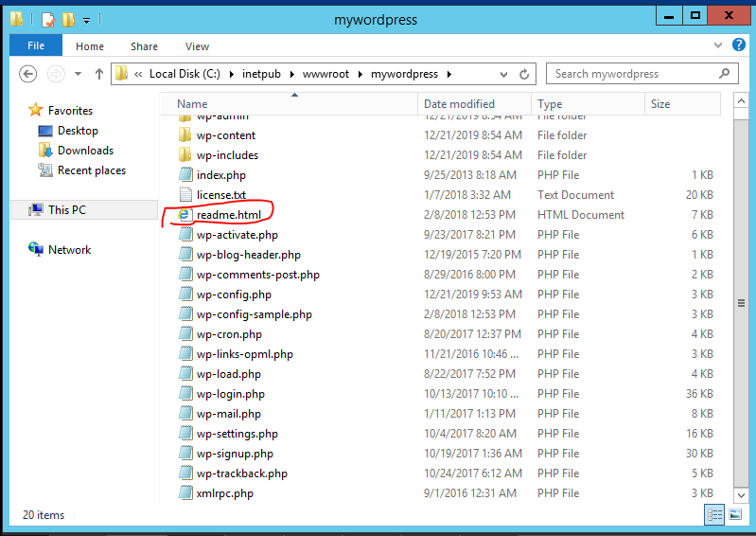
Task: Switch to the Share ribbon tab
Action: pos(144,46)
